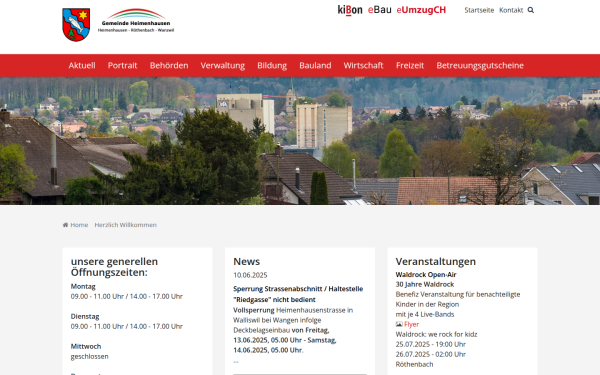
Task: Open Betreuungsgutscheine menu item
Action: tap(480, 65)
